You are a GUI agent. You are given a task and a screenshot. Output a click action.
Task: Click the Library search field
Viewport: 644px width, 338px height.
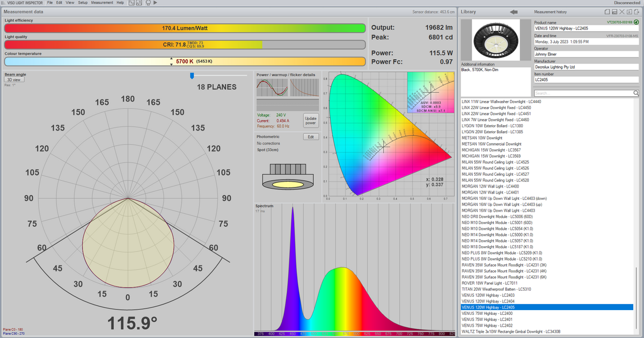click(583, 92)
